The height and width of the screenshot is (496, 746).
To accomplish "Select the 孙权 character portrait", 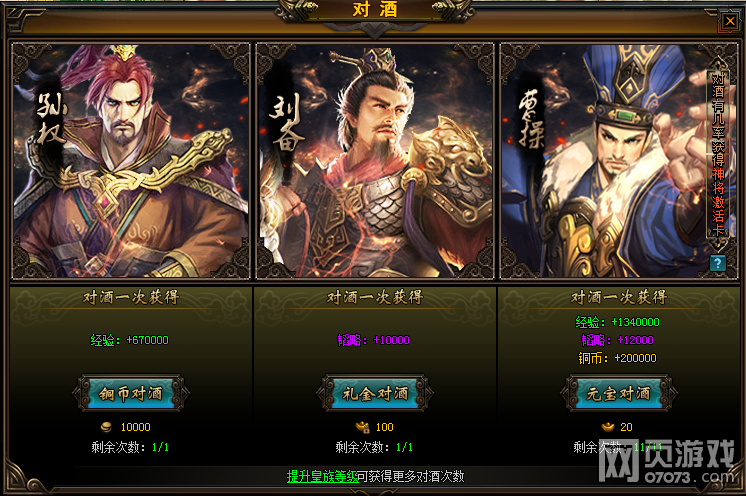I will (x=131, y=161).
